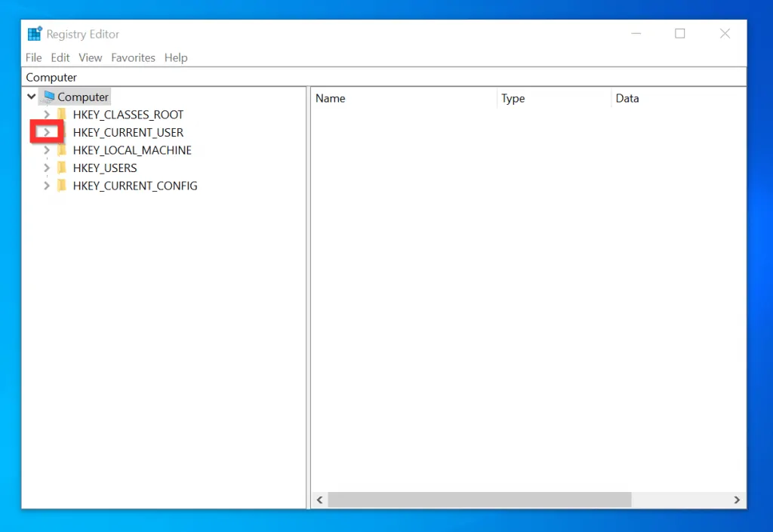773x532 pixels.
Task: Select the Computer node at tree top
Action: [83, 97]
